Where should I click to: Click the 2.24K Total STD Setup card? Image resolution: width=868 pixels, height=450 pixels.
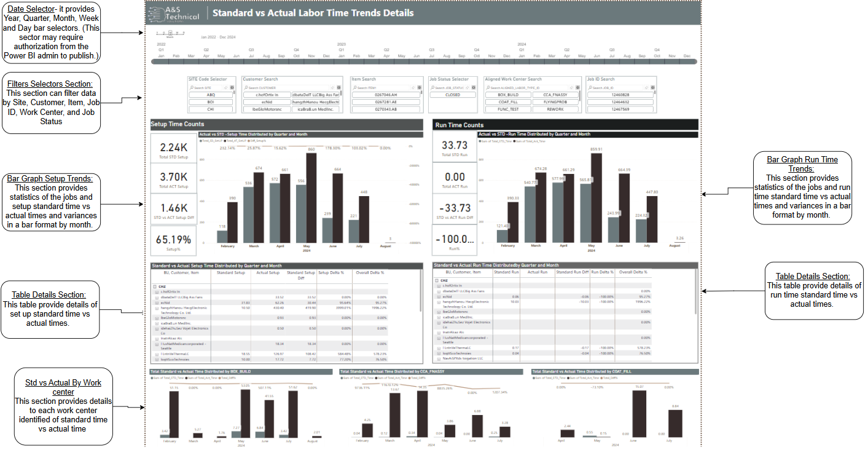coord(174,149)
